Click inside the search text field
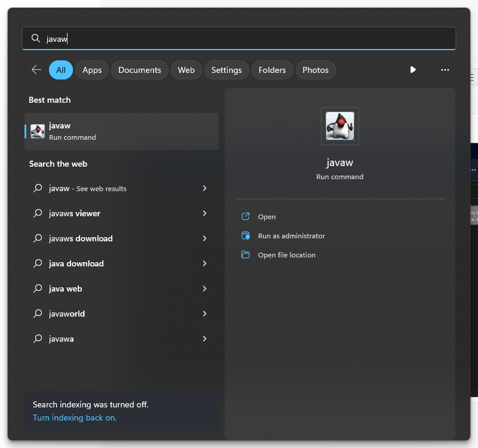478x448 pixels. click(x=238, y=38)
